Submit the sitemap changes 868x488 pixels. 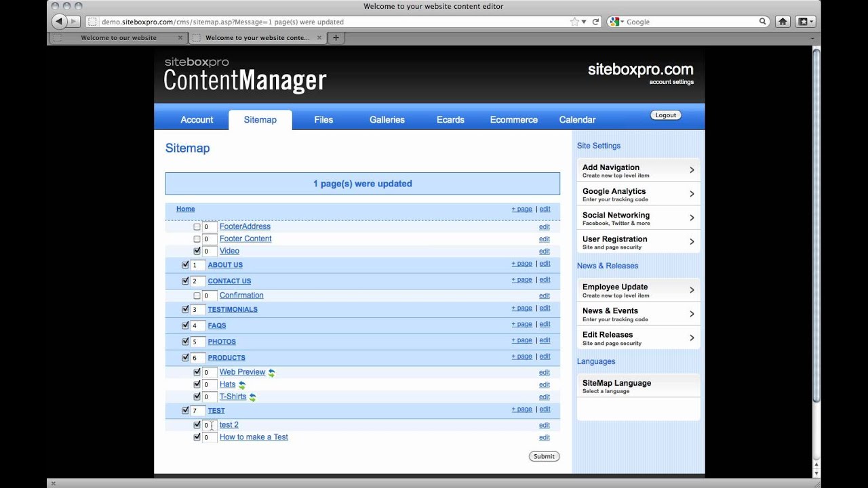[x=544, y=457]
